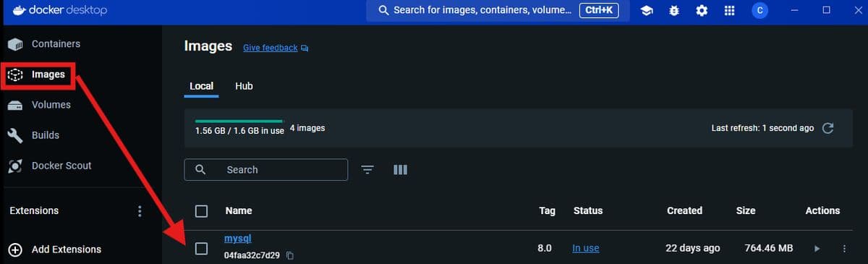Focus the images Search field
This screenshot has width=868, height=264.
pos(266,169)
